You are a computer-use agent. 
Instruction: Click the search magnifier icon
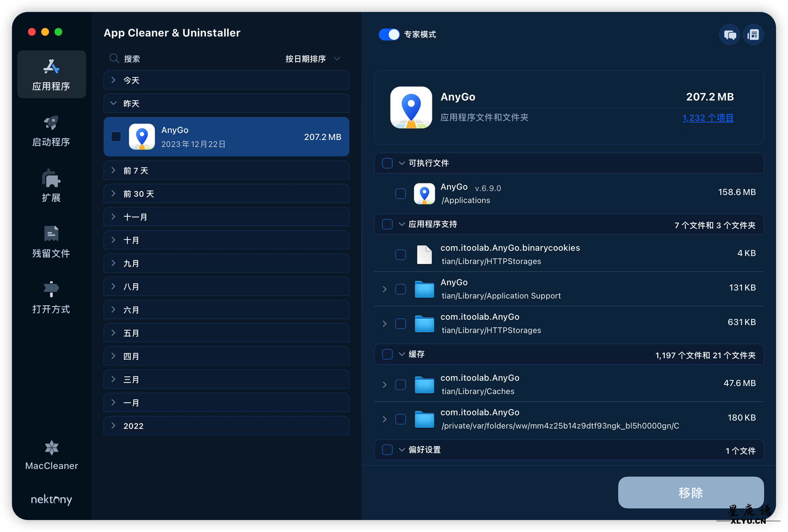pos(114,59)
